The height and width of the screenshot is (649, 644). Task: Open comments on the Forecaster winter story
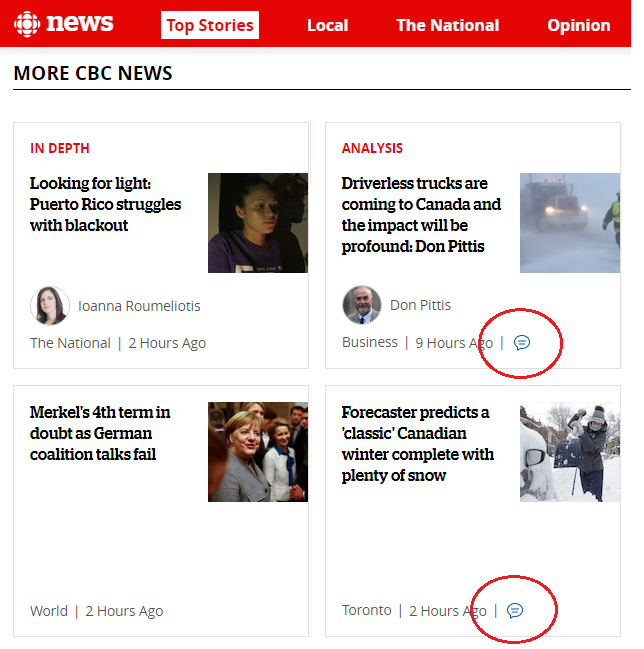[x=515, y=611]
